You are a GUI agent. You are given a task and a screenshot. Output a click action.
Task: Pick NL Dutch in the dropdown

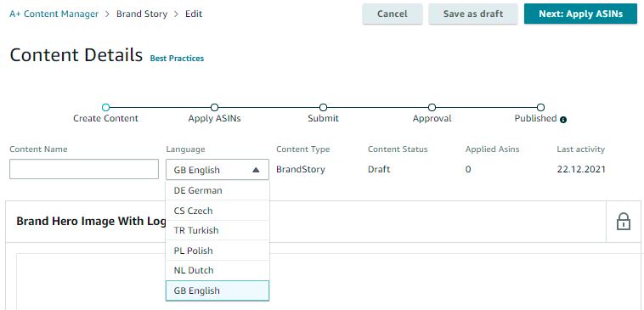click(217, 270)
